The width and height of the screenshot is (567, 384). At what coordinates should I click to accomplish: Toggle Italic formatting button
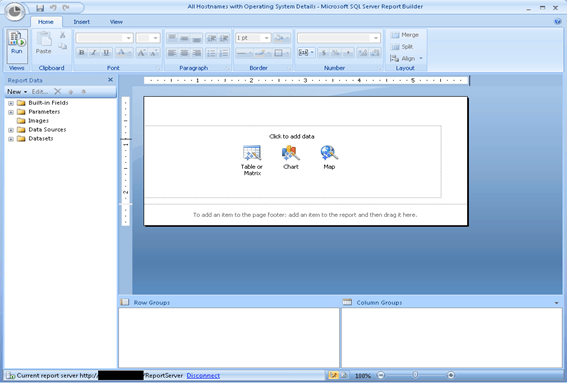(x=94, y=53)
